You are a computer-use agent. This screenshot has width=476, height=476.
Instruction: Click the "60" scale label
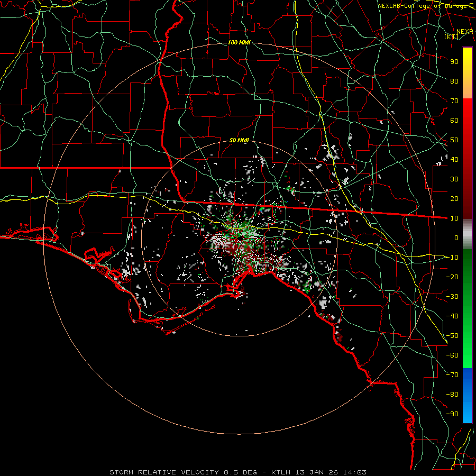tap(454, 120)
